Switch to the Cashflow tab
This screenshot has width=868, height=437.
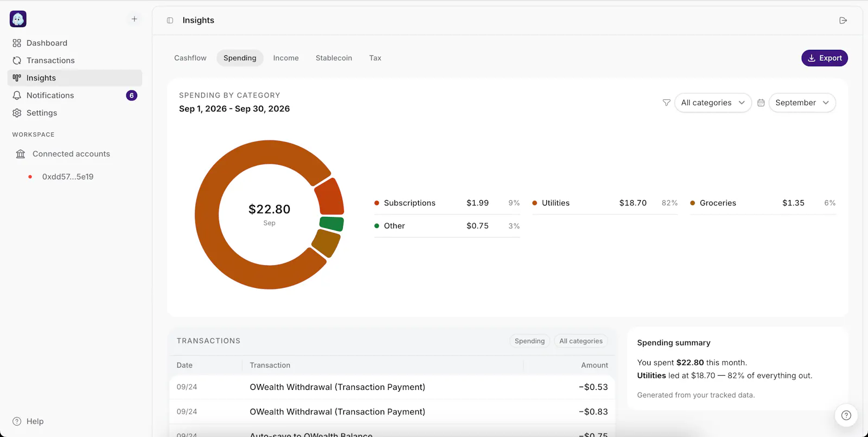tap(190, 58)
